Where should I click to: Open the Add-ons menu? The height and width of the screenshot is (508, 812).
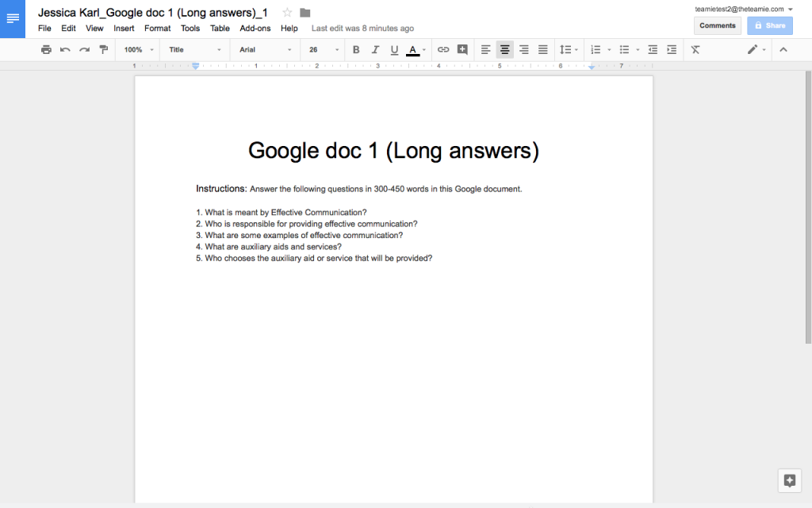(x=255, y=29)
